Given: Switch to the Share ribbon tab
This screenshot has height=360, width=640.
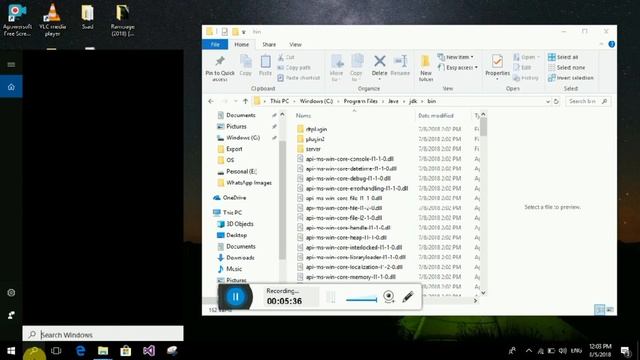Looking at the screenshot, I should [x=269, y=44].
